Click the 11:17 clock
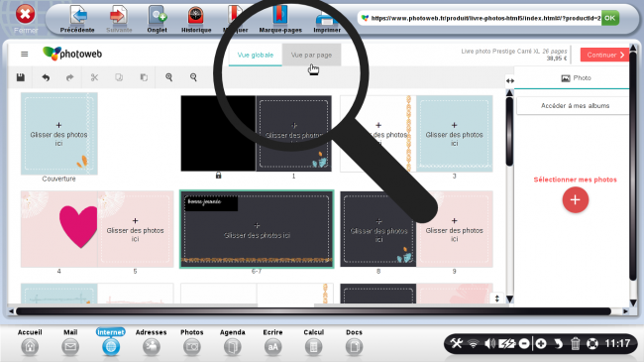The width and height of the screenshot is (644, 362). click(x=617, y=343)
